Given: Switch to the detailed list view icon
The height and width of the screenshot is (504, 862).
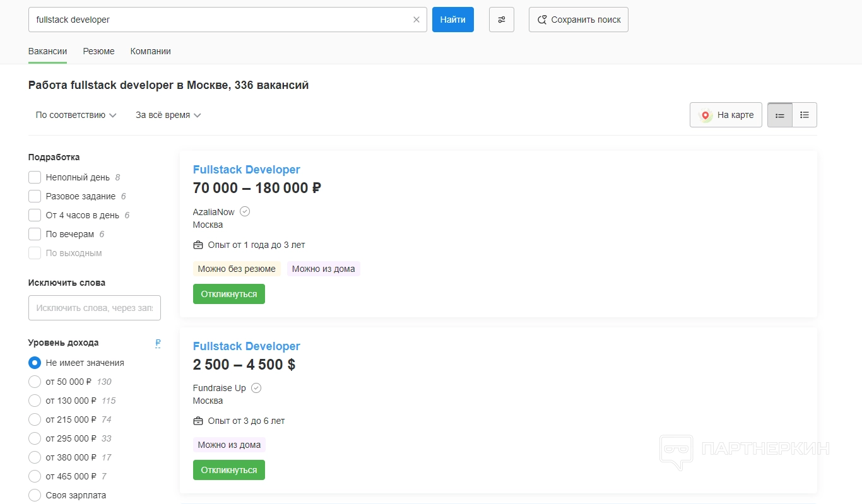Looking at the screenshot, I should tap(779, 115).
